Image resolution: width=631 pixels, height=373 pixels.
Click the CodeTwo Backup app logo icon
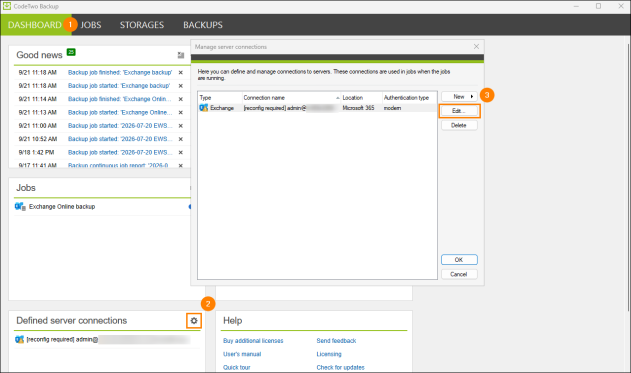7,6
